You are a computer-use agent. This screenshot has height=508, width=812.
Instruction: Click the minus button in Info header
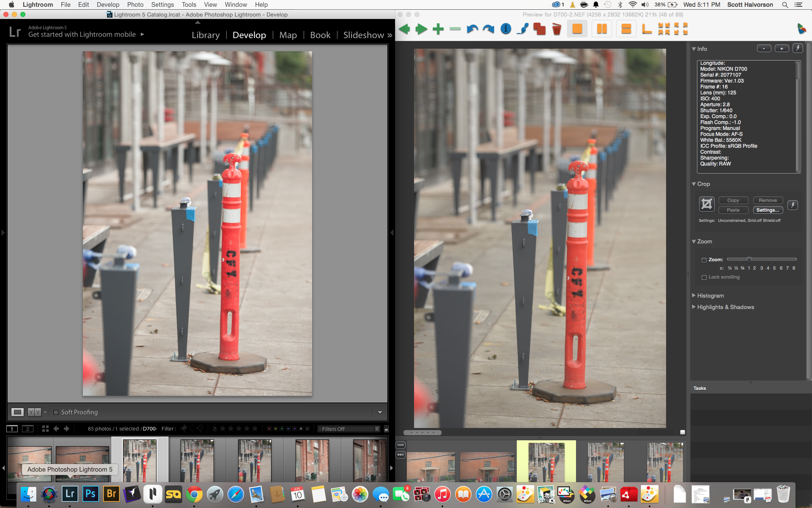764,48
